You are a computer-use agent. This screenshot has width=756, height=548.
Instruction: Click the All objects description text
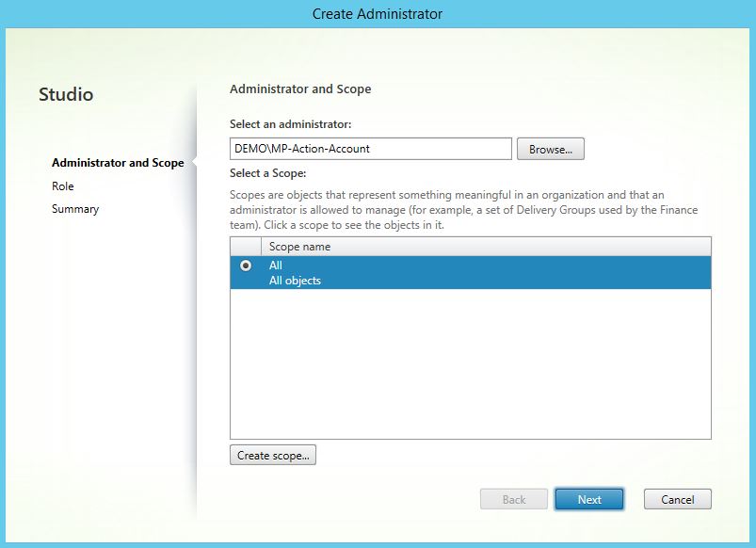tap(295, 281)
